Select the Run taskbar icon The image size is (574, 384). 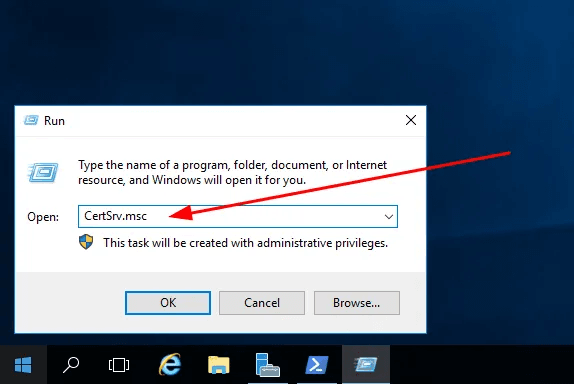click(x=366, y=365)
